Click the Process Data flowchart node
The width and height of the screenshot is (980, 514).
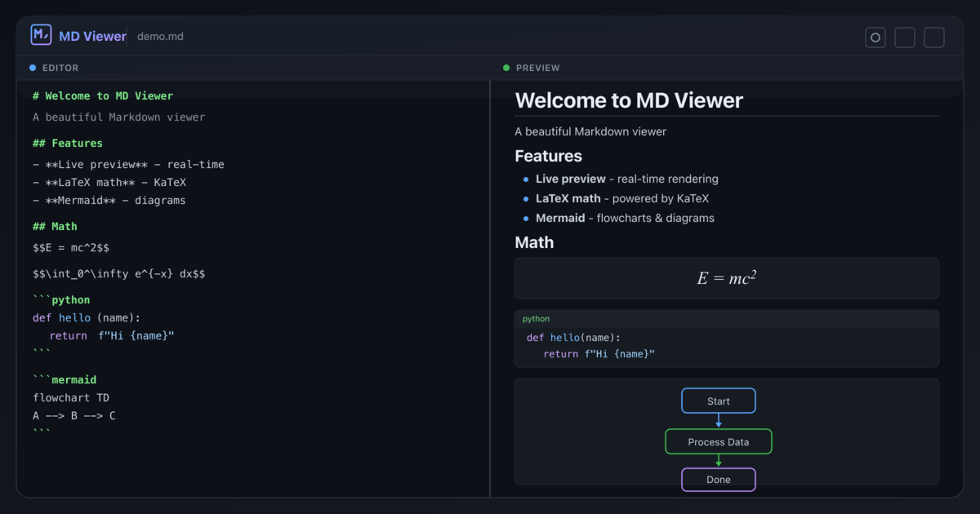tap(718, 441)
